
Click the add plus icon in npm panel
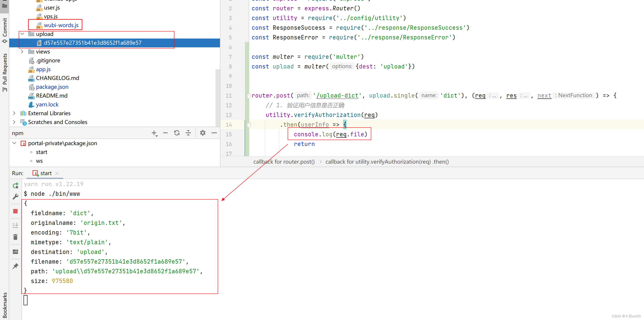click(154, 133)
